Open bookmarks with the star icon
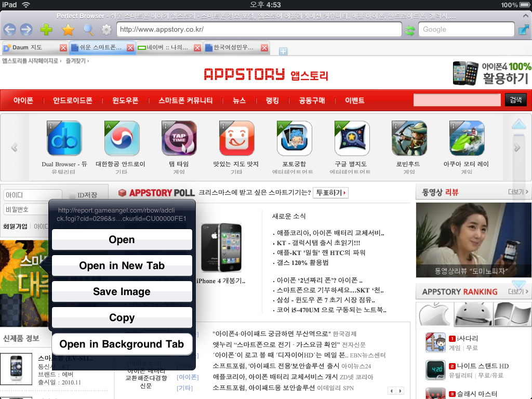This screenshot has height=399, width=532. pyautogui.click(x=68, y=30)
